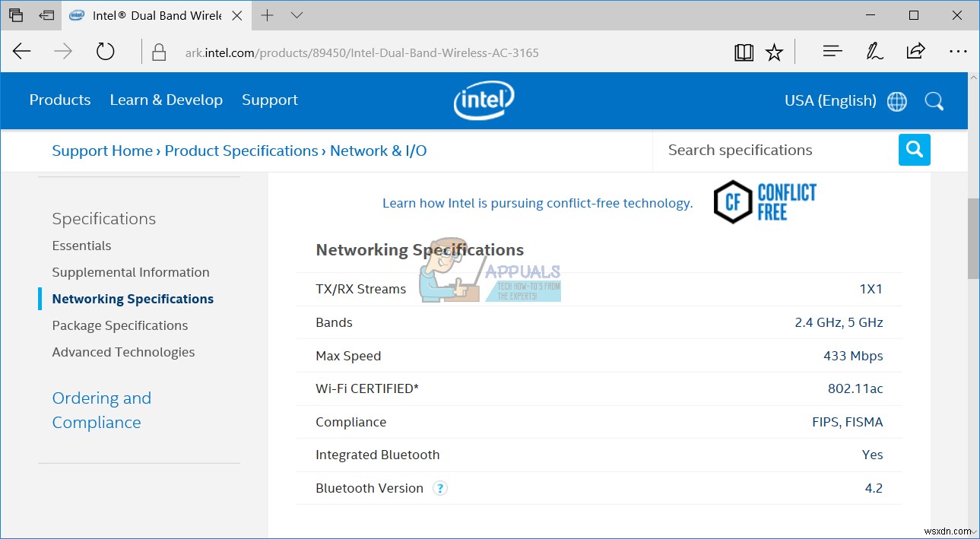Click the blue search specifications button
The width and height of the screenshot is (980, 539).
point(914,150)
